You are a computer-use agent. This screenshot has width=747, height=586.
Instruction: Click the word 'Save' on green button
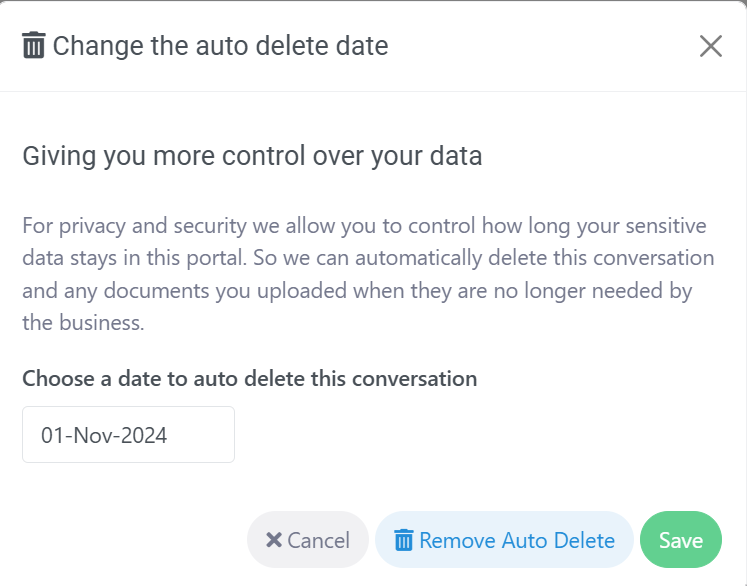coord(680,541)
